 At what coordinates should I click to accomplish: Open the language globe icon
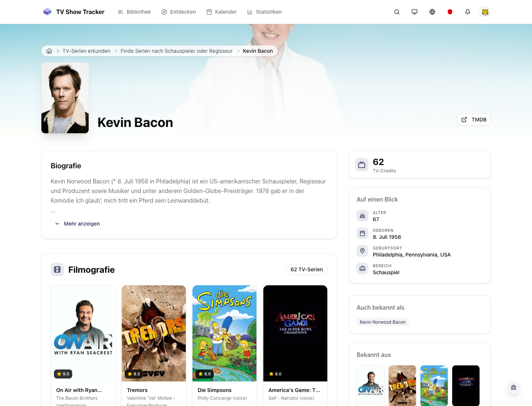[432, 12]
